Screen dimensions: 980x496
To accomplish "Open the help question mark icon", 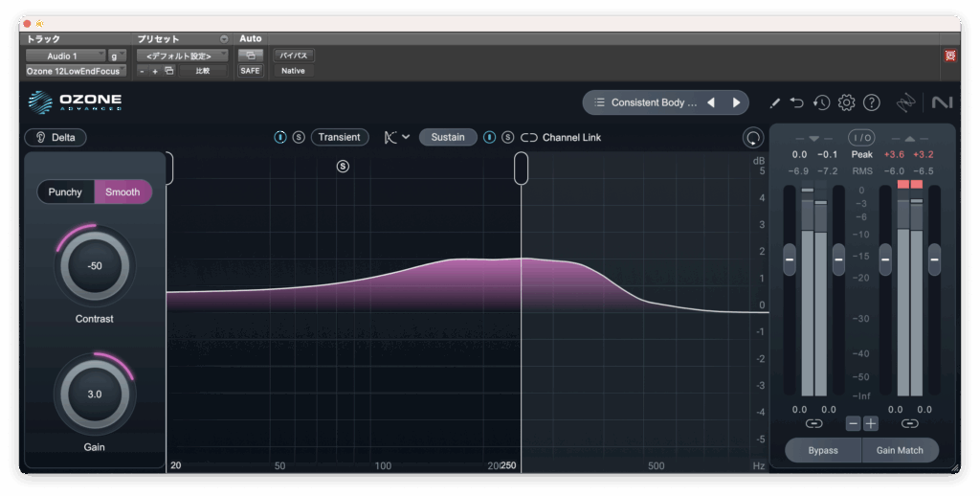I will 871,102.
